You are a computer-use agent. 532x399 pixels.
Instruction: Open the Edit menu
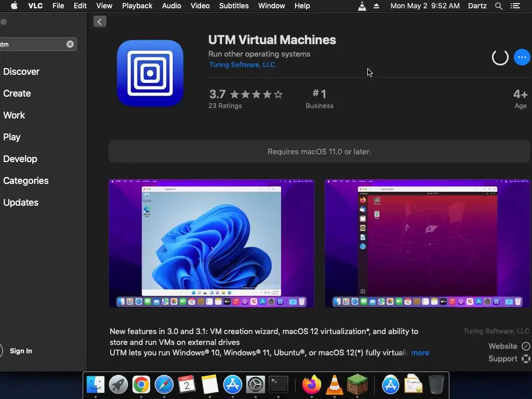(80, 6)
